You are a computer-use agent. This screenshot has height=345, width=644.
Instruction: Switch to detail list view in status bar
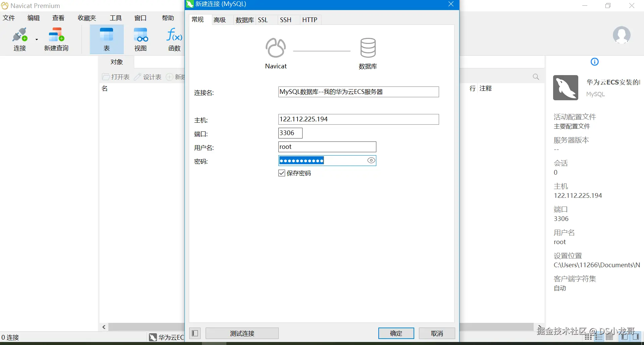click(599, 337)
